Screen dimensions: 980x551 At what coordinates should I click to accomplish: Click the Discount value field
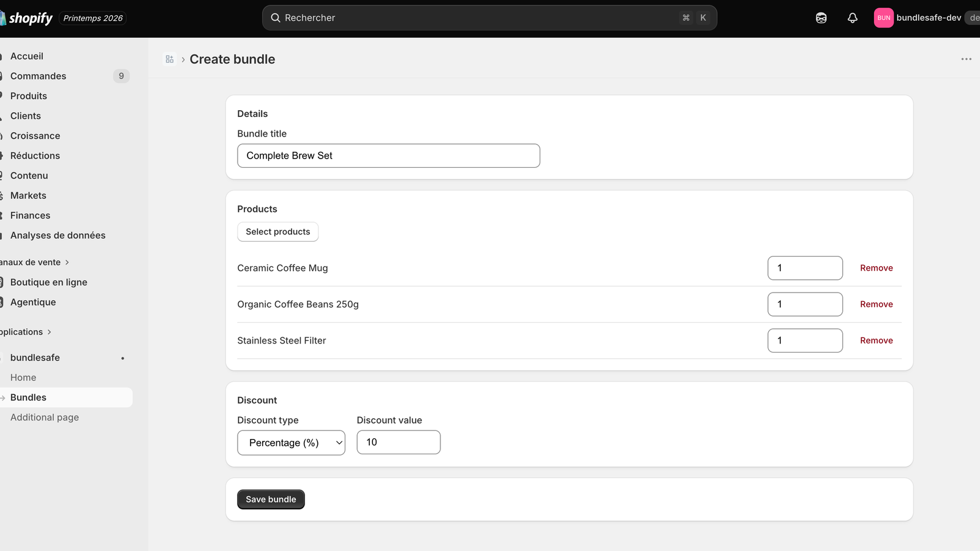coord(398,442)
